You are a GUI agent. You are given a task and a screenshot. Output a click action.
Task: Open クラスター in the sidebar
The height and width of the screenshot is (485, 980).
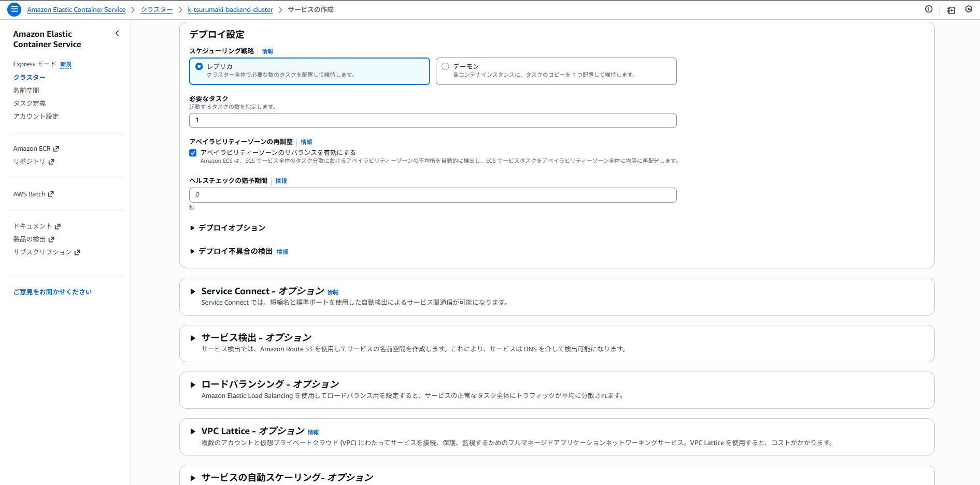click(29, 77)
